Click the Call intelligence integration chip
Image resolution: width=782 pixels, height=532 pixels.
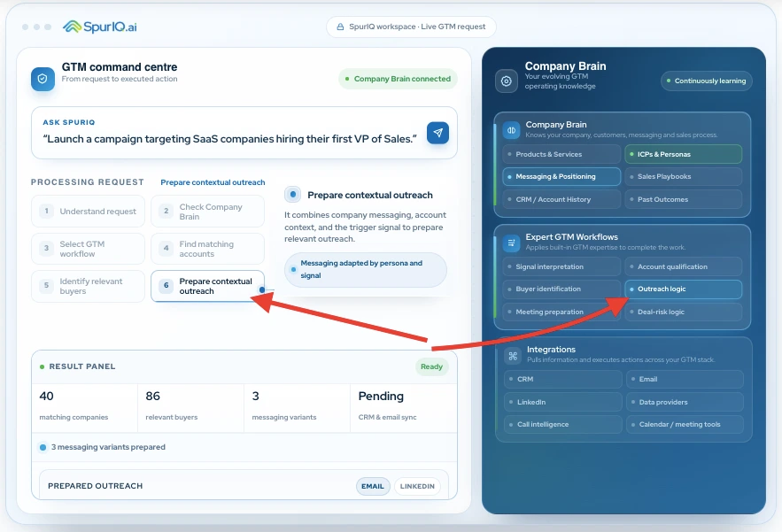[x=563, y=424]
